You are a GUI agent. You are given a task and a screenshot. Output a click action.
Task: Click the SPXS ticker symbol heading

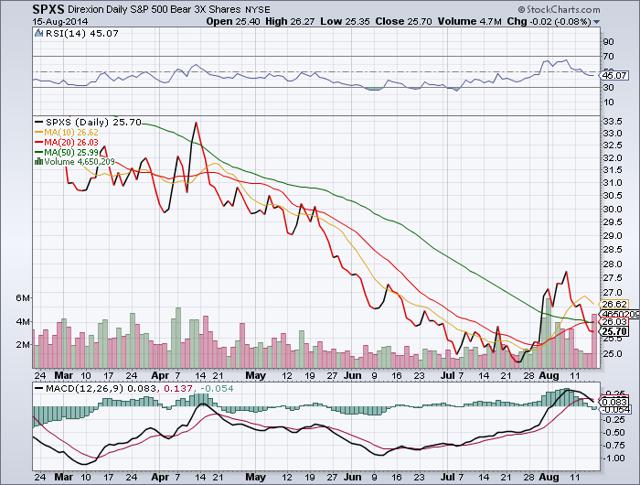click(x=48, y=9)
